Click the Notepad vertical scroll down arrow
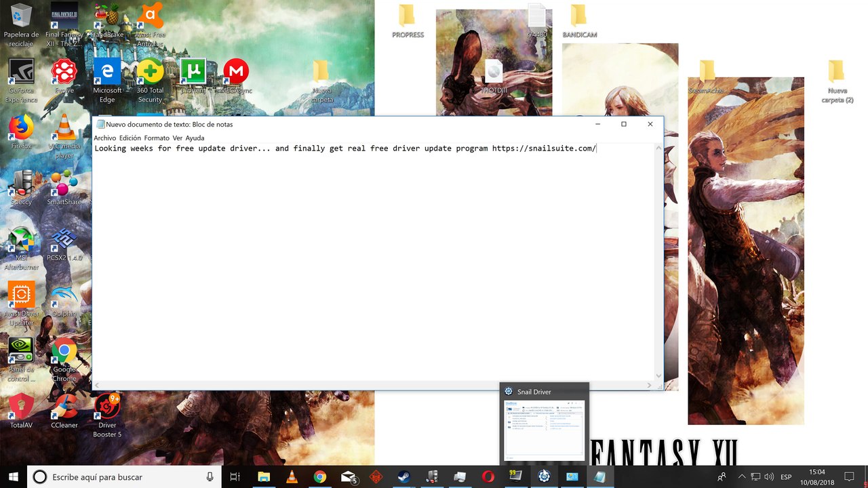This screenshot has width=868, height=488. 658,376
